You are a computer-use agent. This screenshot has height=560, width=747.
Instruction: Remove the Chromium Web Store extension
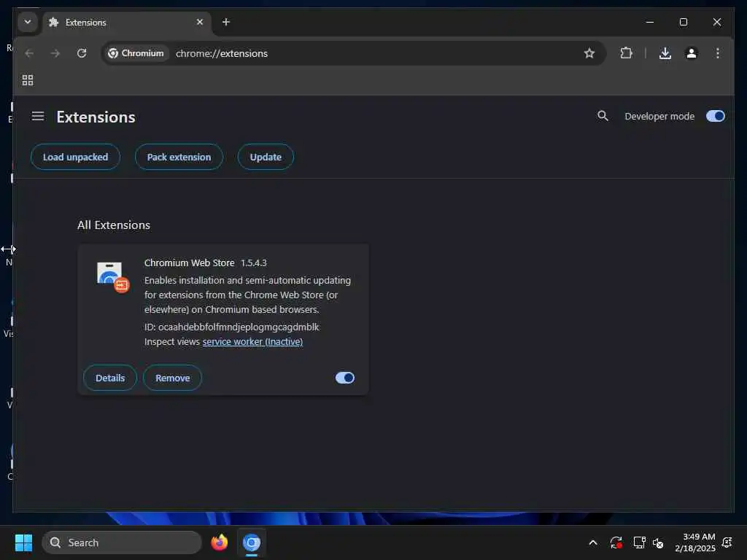click(x=172, y=378)
